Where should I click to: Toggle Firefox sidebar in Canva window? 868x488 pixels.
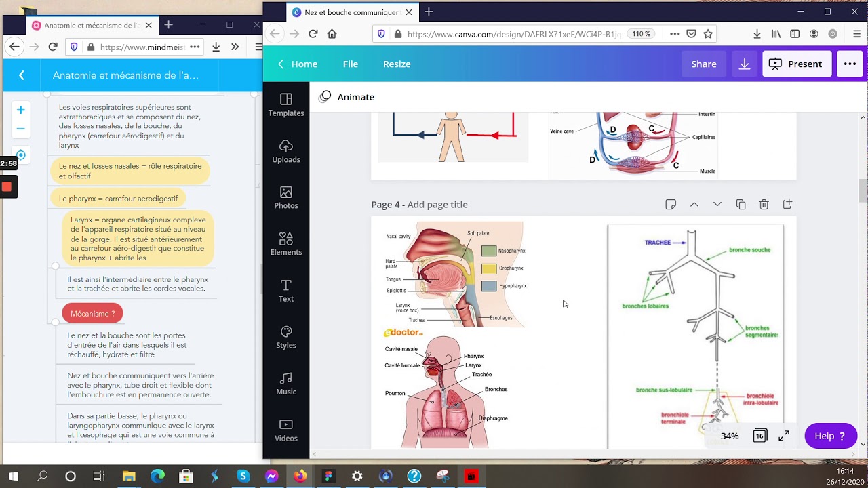pyautogui.click(x=795, y=33)
